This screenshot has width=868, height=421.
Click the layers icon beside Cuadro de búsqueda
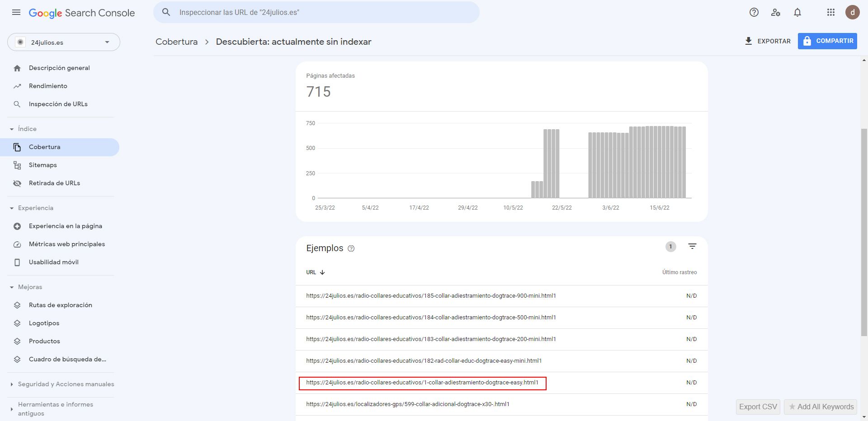coord(17,360)
